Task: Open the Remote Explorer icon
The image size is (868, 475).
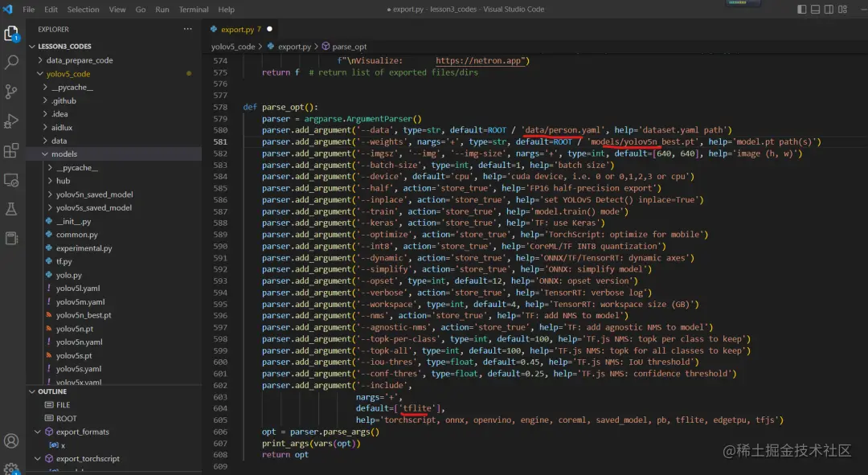Action: point(11,180)
